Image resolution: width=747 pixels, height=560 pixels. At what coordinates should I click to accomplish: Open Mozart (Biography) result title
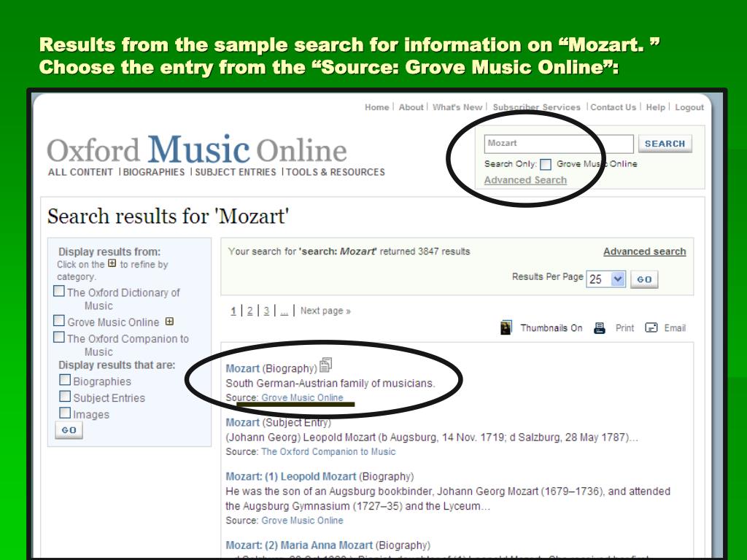click(242, 368)
